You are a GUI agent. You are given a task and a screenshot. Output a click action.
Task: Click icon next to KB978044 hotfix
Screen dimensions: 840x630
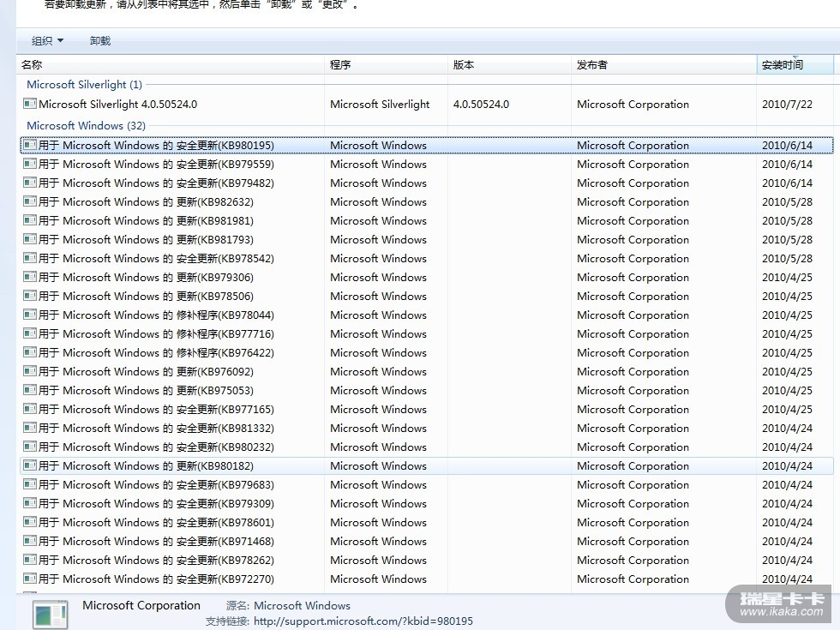click(30, 315)
